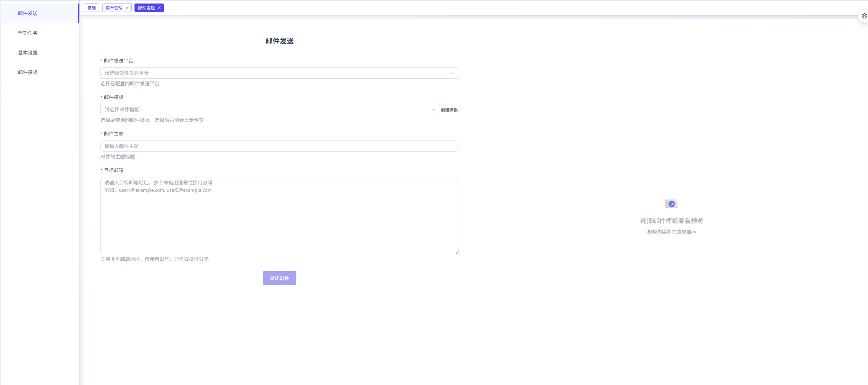Open the settings gear icon

(864, 16)
